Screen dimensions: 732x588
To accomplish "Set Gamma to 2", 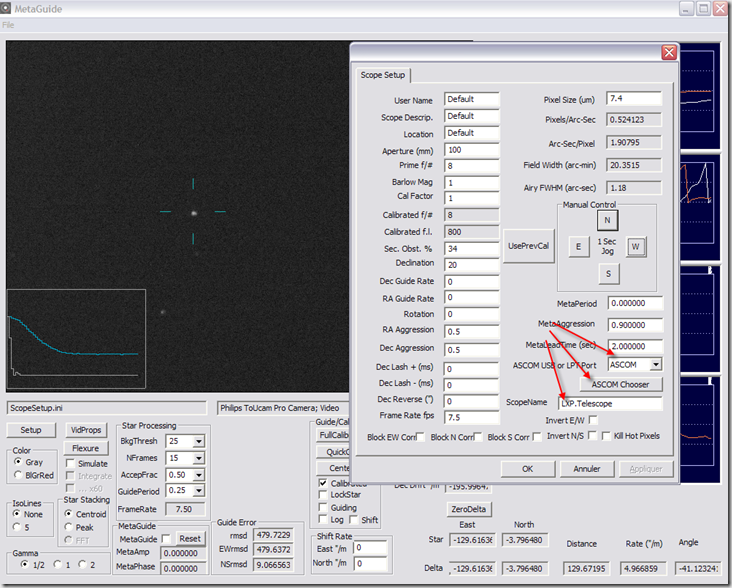I will click(x=82, y=564).
